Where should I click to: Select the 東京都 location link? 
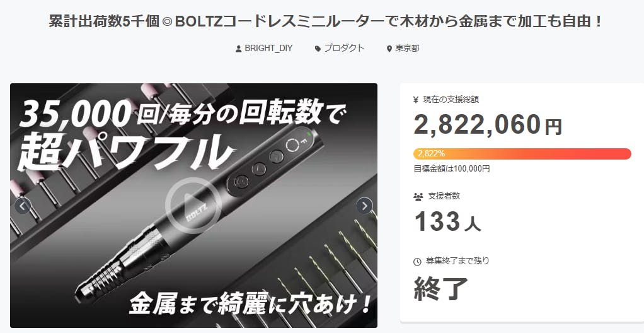coord(407,49)
